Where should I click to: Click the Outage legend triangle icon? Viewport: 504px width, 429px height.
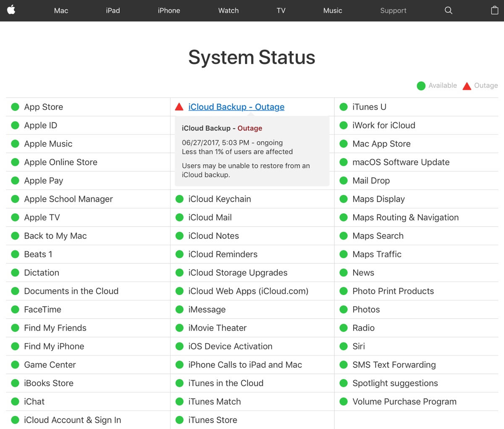click(467, 85)
